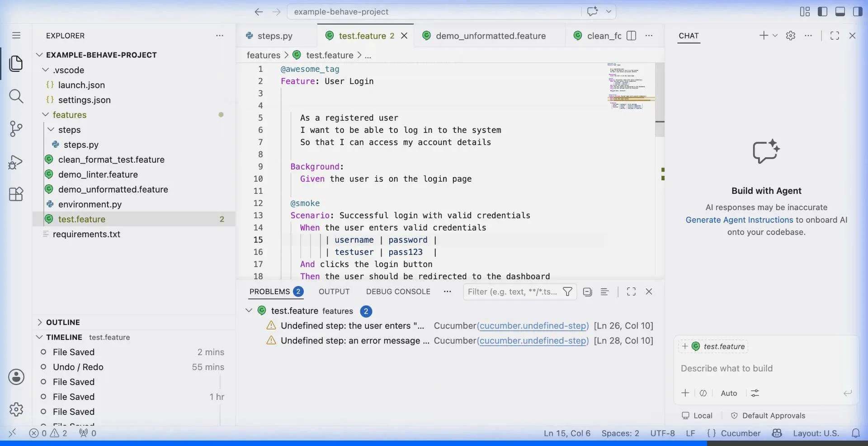Toggle the primary side bar layout button

[x=823, y=12]
